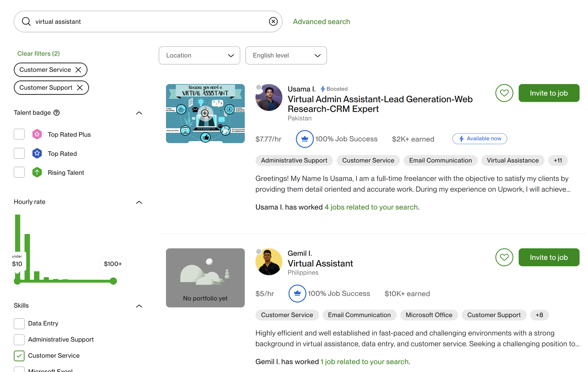Click the Available now badge
Image resolution: width=588 pixels, height=372 pixels.
click(x=480, y=139)
